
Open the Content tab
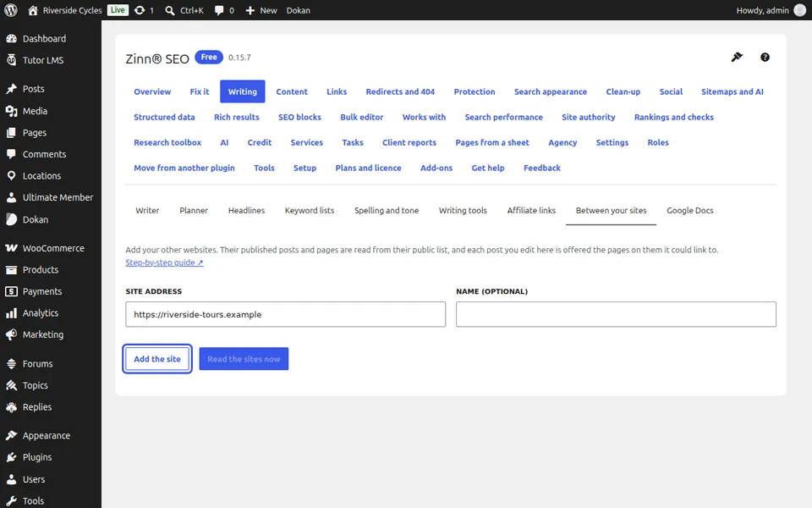[292, 91]
